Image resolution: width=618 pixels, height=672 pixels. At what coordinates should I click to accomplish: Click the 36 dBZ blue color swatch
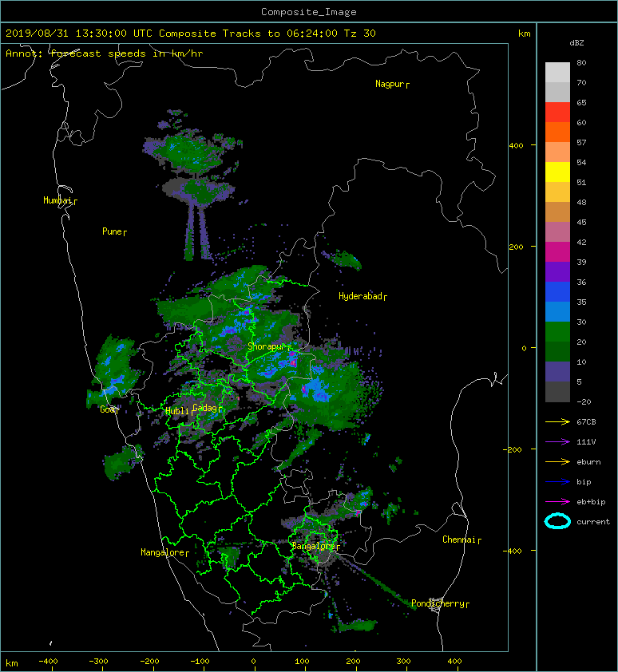(557, 291)
